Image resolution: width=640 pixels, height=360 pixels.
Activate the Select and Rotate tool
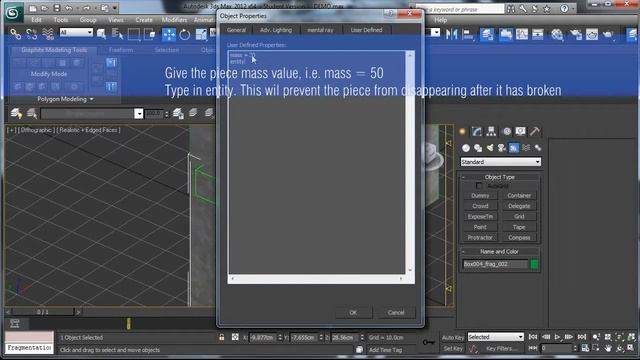(184, 34)
